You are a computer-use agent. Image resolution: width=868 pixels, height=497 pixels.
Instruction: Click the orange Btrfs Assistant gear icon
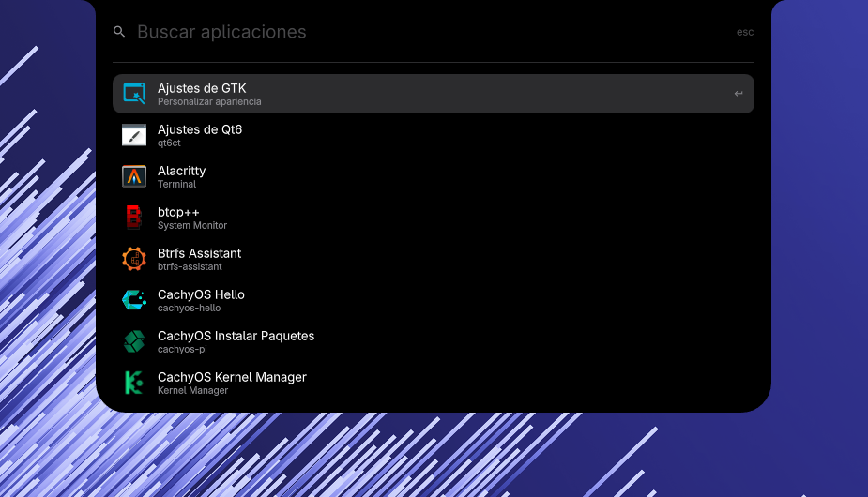[x=134, y=259]
